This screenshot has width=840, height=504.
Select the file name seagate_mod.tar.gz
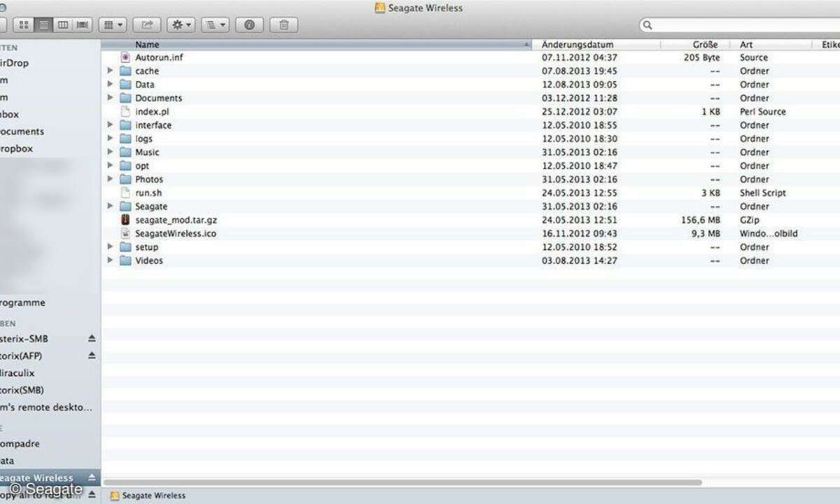tap(176, 220)
